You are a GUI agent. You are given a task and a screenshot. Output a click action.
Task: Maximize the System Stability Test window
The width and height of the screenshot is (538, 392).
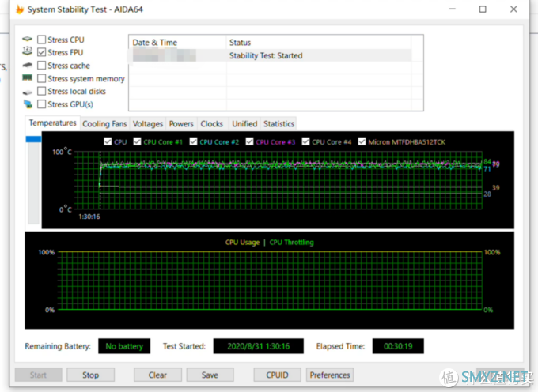[x=483, y=9]
